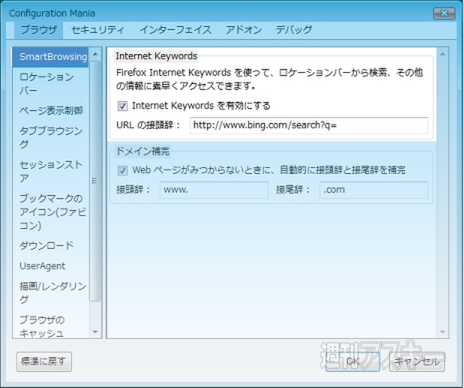Select タブブラウジング in the sidebar
This screenshot has height=388, width=464.
pos(50,137)
